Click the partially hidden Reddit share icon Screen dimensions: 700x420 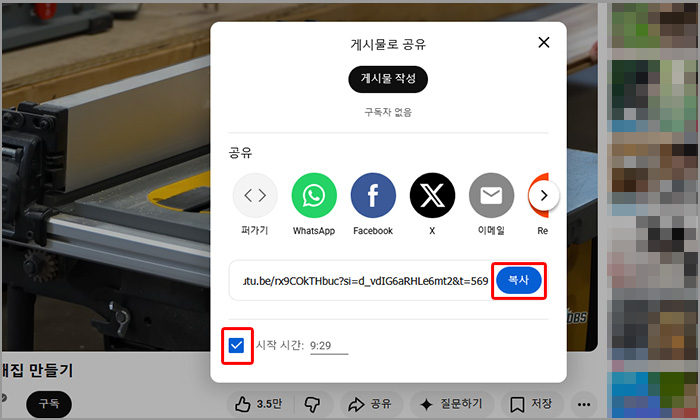coord(538,195)
